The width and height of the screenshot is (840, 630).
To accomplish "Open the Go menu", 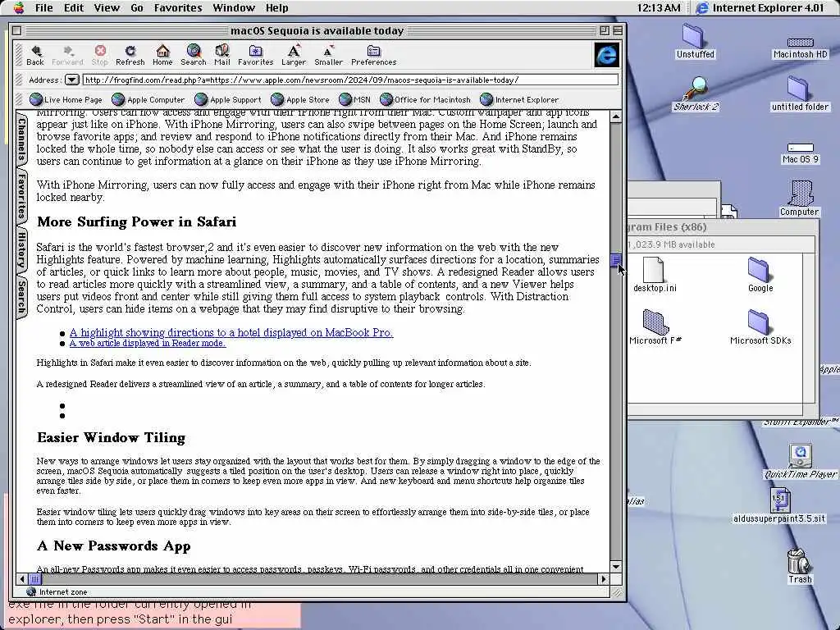I will [x=137, y=7].
